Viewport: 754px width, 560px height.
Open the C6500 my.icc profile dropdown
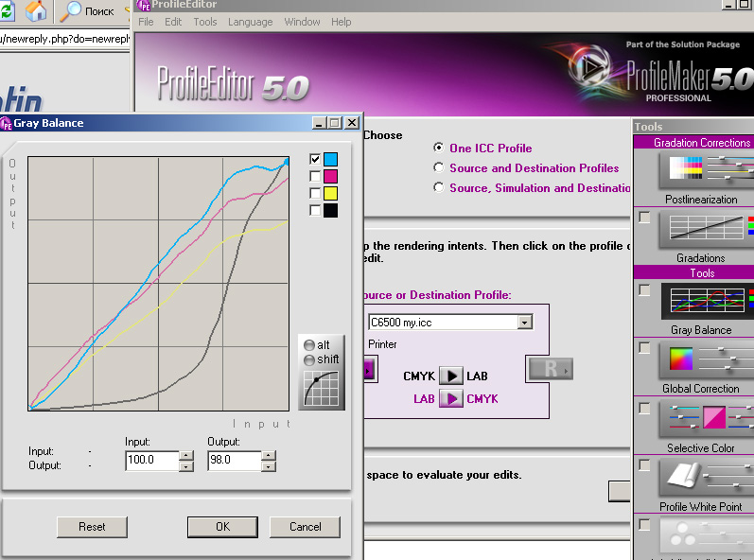(x=525, y=322)
